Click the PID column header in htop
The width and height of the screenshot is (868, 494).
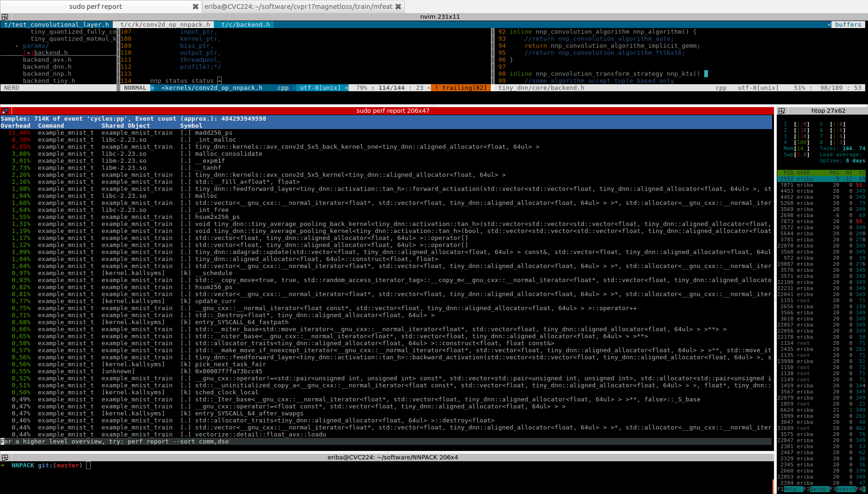click(x=788, y=173)
